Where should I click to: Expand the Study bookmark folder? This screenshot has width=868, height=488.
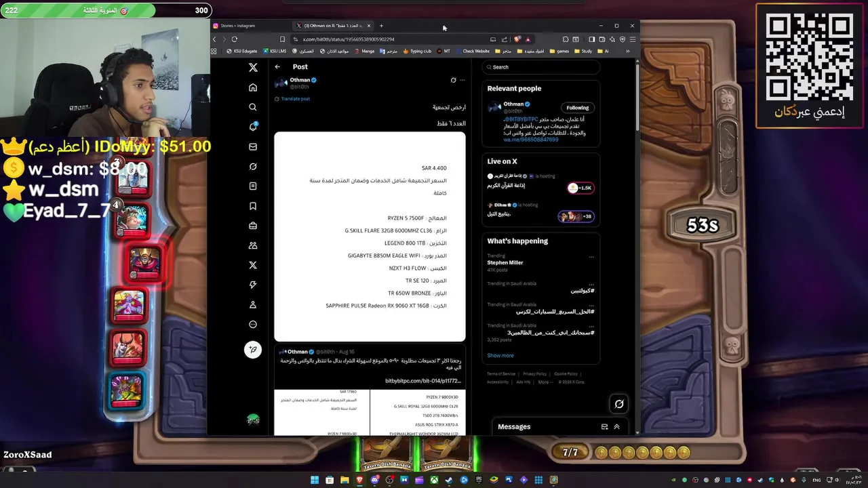click(583, 51)
